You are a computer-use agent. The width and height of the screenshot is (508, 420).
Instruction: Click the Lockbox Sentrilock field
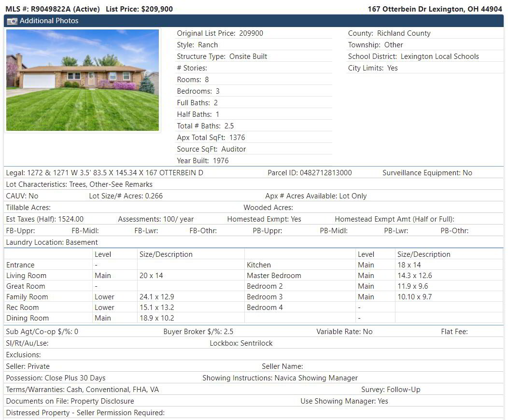241,343
